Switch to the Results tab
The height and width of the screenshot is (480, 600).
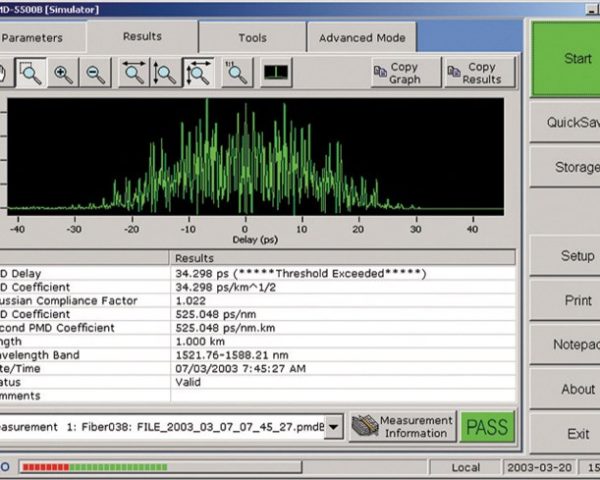point(142,36)
